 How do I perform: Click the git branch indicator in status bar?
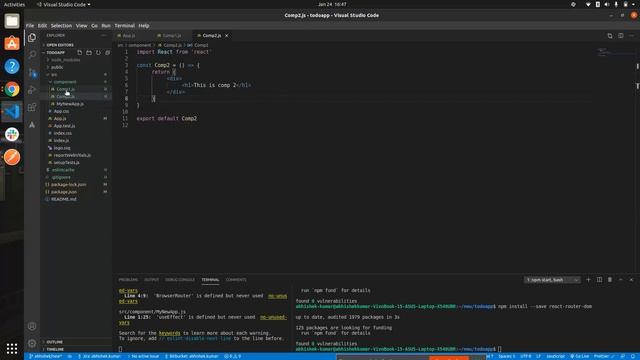(x=45, y=356)
